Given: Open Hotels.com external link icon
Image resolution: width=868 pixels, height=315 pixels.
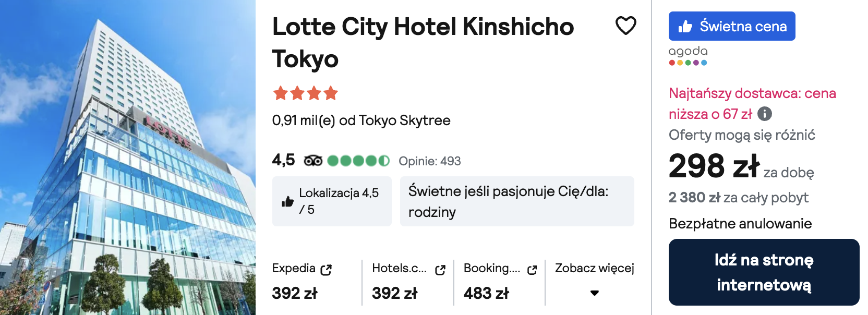Looking at the screenshot, I should pyautogui.click(x=440, y=270).
